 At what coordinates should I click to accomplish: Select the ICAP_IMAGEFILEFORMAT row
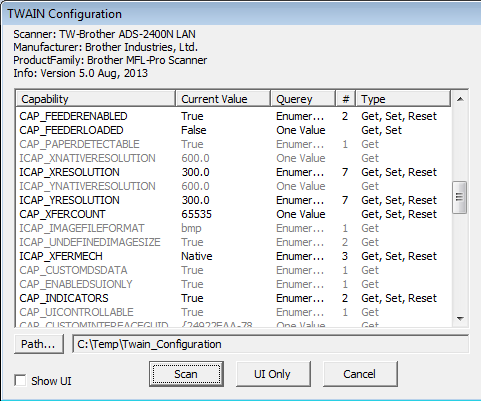click(233, 228)
